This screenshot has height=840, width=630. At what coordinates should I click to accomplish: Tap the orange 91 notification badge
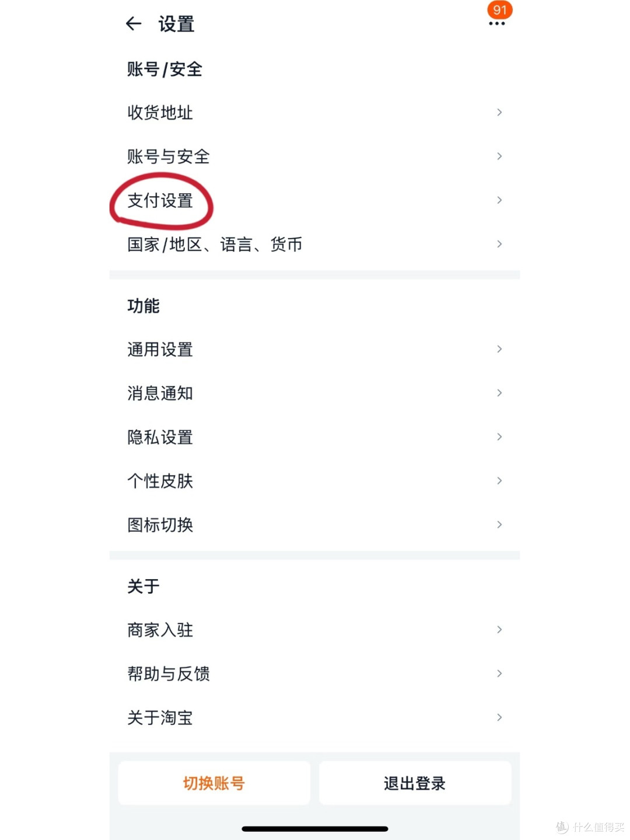coord(499,10)
